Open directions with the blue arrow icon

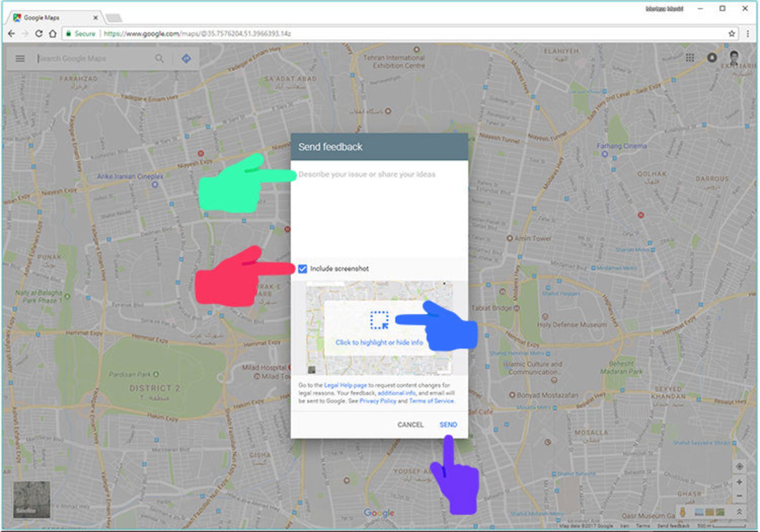(186, 59)
